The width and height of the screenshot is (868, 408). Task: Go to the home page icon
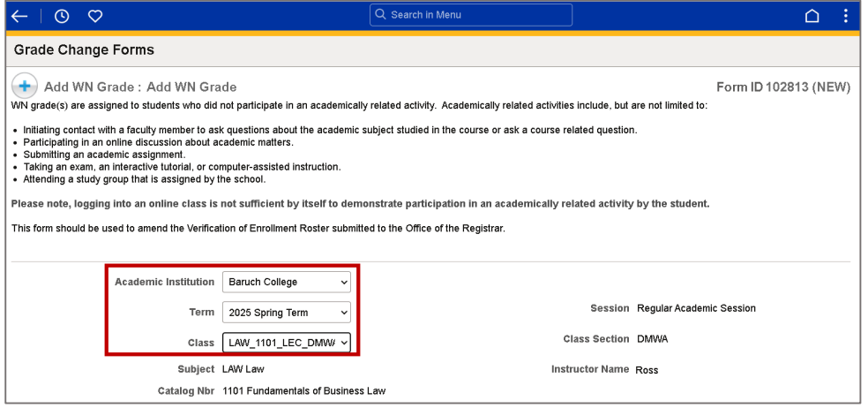point(812,16)
